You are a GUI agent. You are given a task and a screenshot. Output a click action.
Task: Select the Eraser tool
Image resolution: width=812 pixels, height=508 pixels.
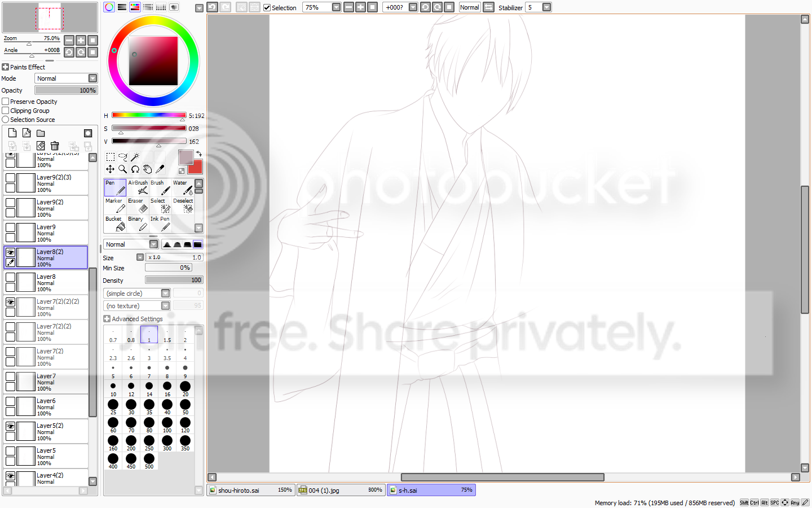tap(138, 205)
